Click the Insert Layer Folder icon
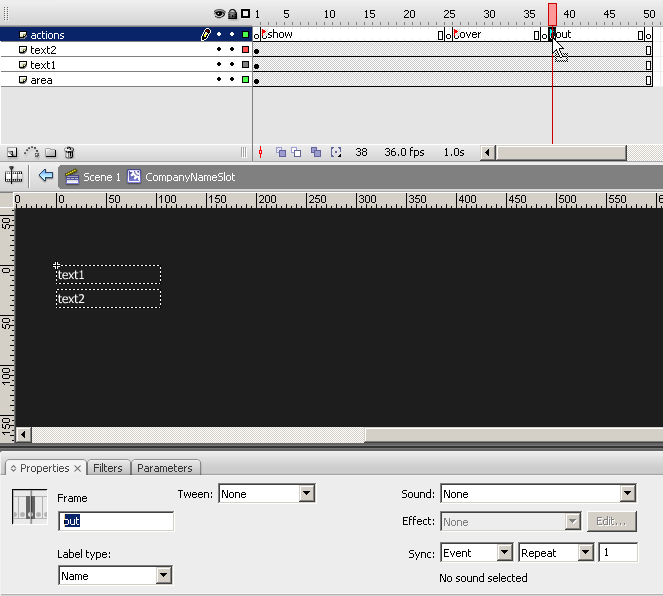This screenshot has width=663, height=596. coord(50,153)
